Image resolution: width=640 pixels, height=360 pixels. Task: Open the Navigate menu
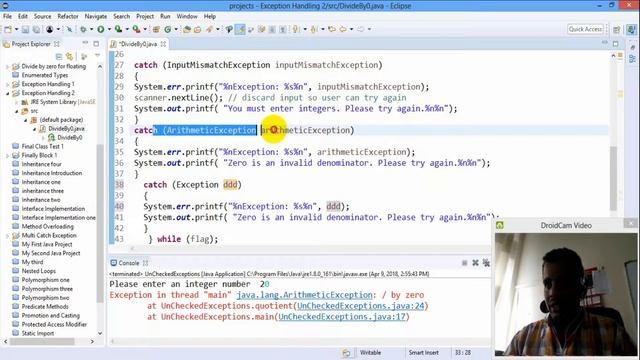pyautogui.click(x=96, y=16)
